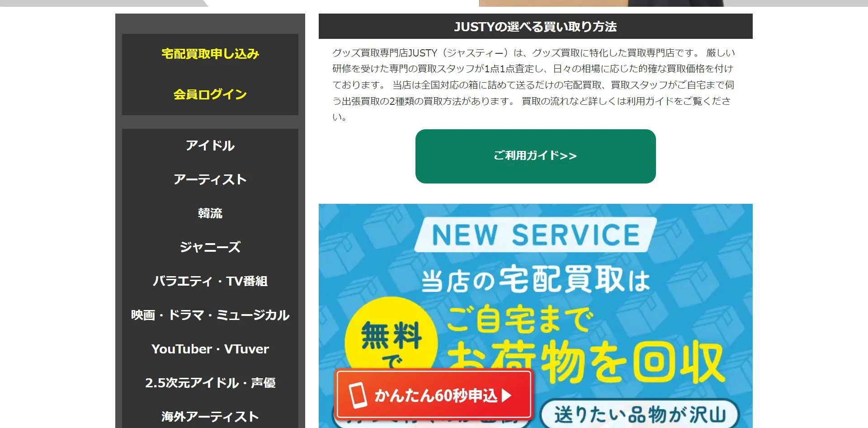868x428 pixels.
Task: Open the 海外アーティスト category
Action: (x=210, y=416)
